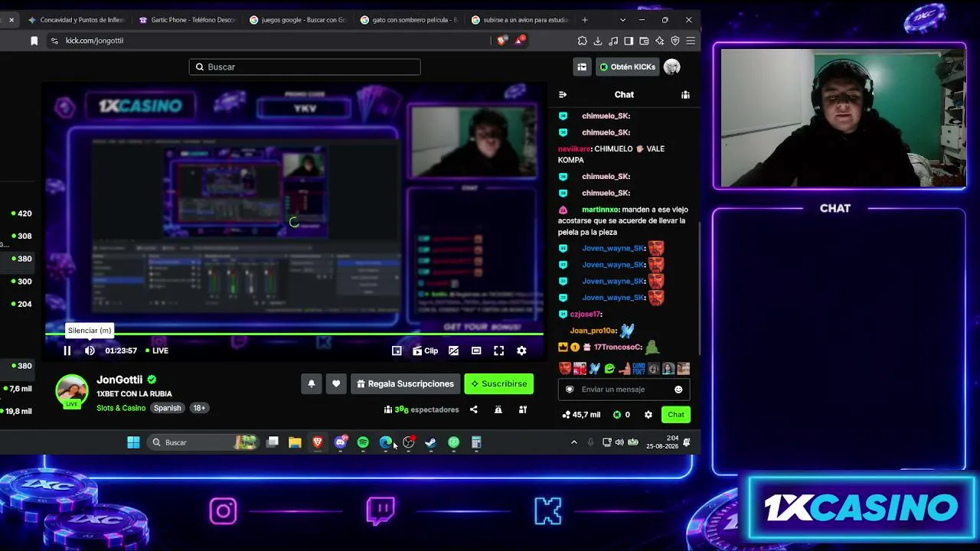Switch to juegos google search tab
Viewport: 980px width, 551px height.
click(297, 20)
